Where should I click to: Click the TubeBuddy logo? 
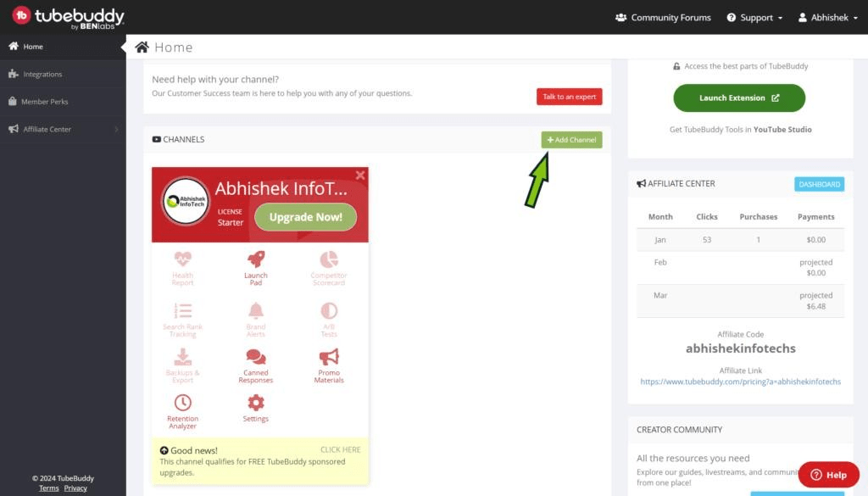(x=68, y=17)
